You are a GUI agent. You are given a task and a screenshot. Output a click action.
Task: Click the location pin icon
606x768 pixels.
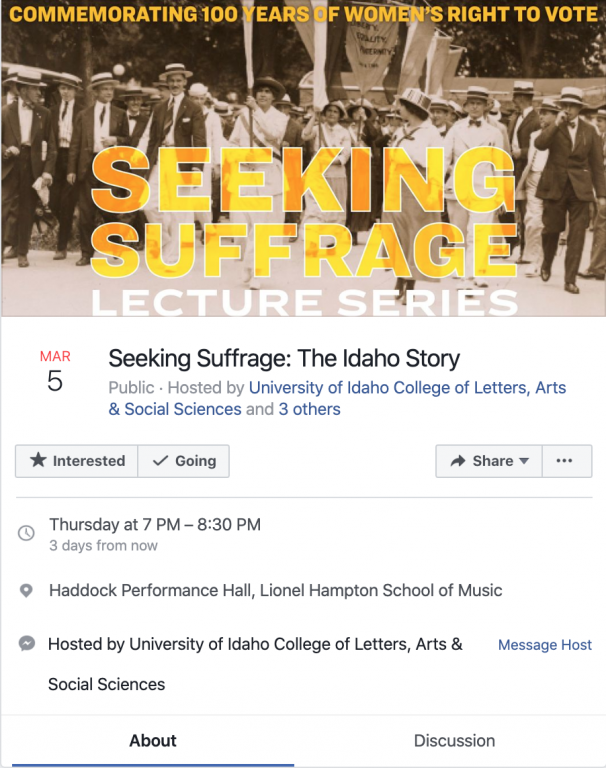pos(27,591)
